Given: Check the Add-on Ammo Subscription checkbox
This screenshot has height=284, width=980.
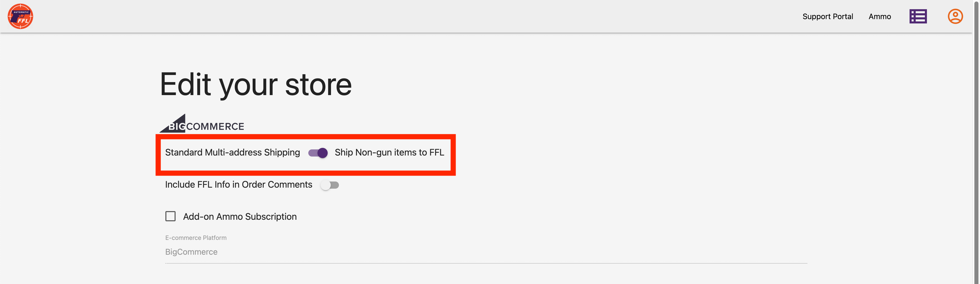Looking at the screenshot, I should tap(170, 216).
